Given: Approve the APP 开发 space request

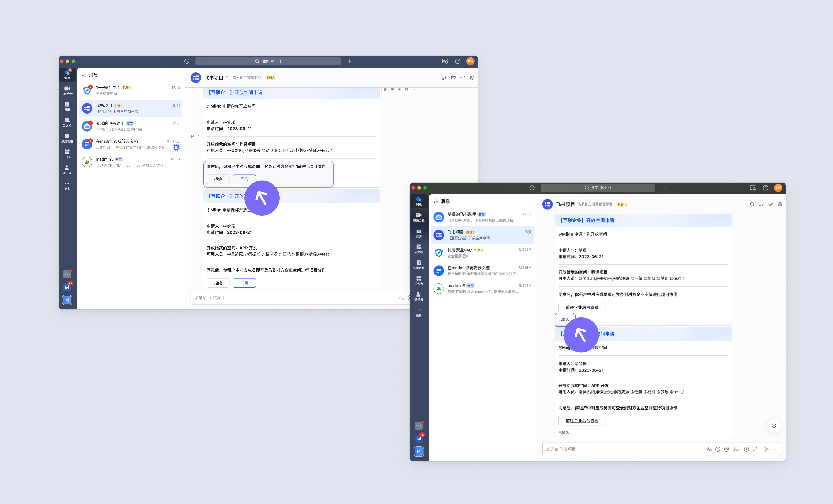Looking at the screenshot, I should [244, 283].
